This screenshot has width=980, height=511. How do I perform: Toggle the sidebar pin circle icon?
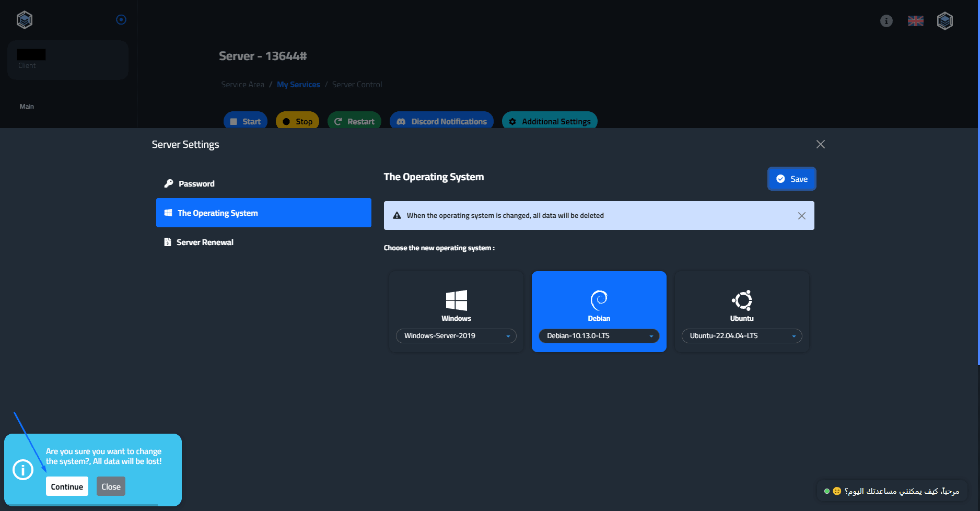(121, 20)
